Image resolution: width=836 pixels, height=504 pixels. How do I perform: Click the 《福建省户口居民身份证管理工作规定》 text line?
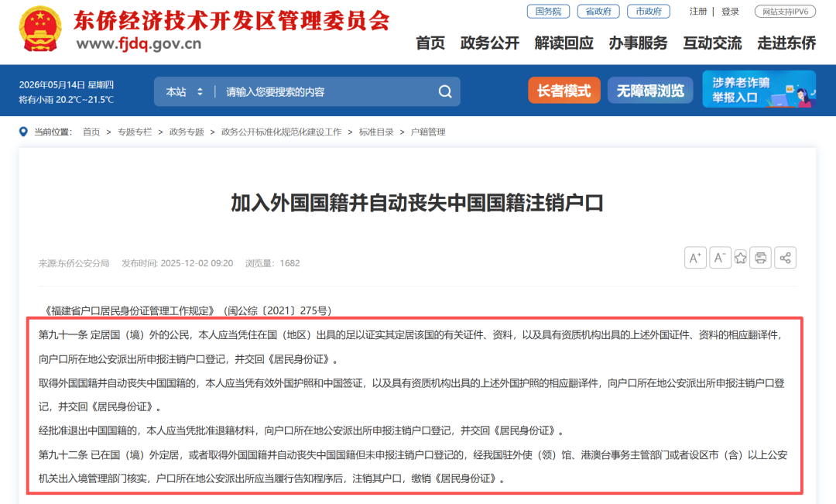coord(187,310)
